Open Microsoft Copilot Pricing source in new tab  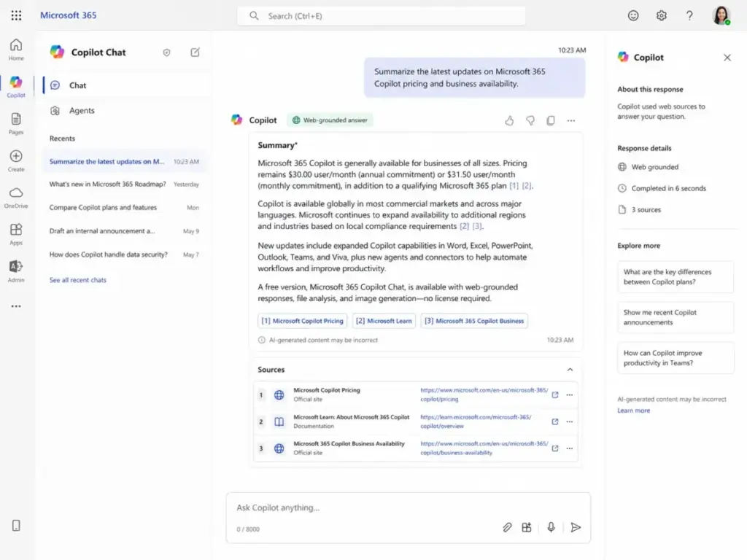(x=555, y=394)
